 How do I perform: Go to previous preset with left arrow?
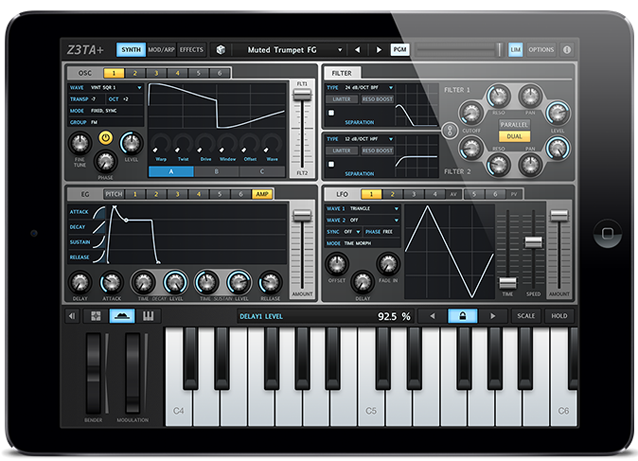[357, 50]
